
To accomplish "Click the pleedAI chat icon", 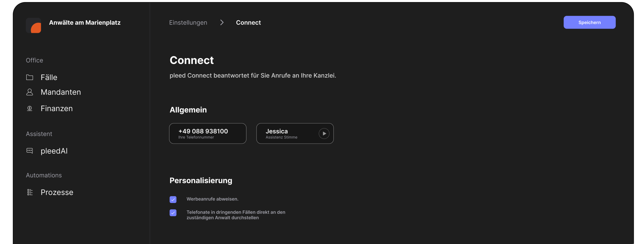I will point(29,151).
